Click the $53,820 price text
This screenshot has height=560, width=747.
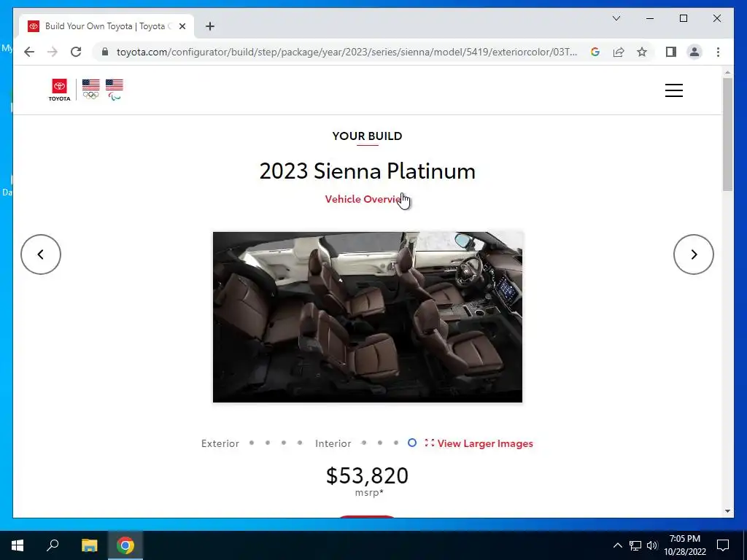click(x=368, y=475)
